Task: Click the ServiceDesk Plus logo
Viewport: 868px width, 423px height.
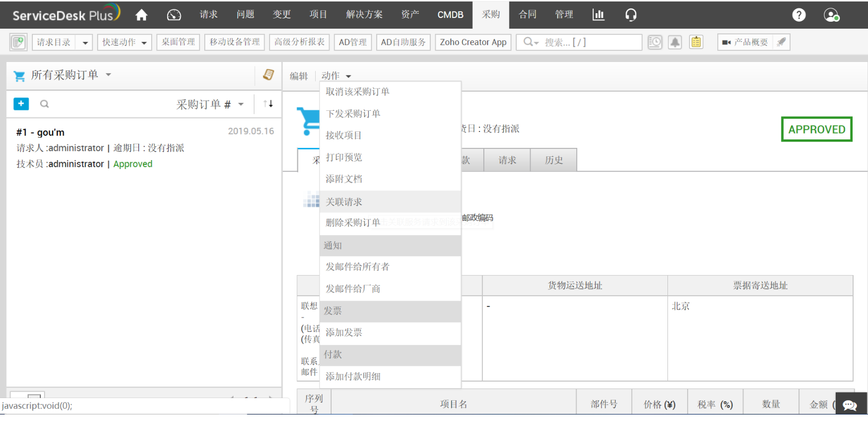Action: [66, 14]
